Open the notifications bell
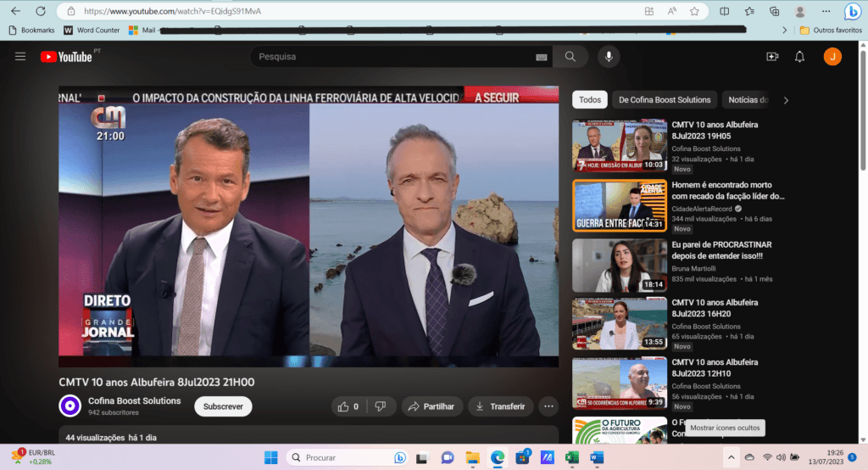Image resolution: width=868 pixels, height=470 pixels. 799,57
